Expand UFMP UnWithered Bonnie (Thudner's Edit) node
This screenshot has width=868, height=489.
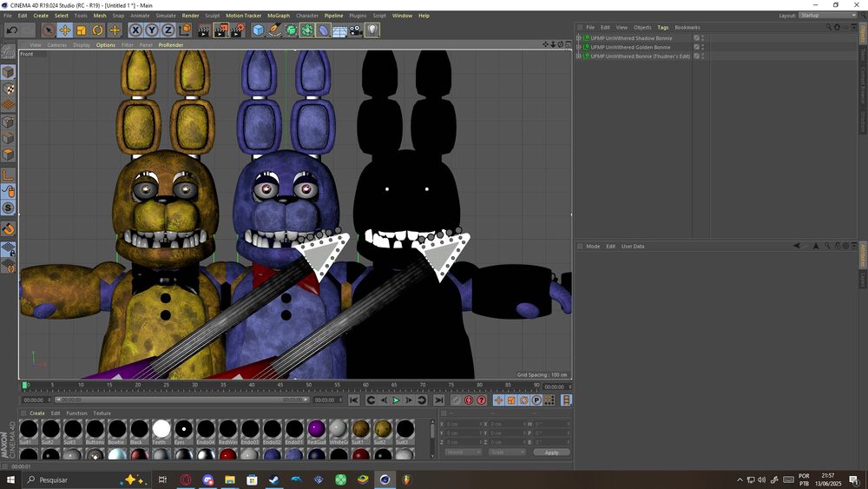pyautogui.click(x=578, y=56)
